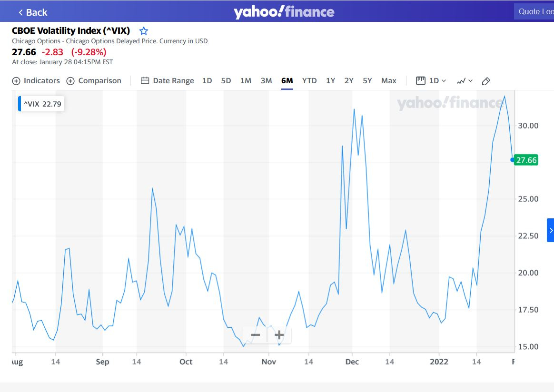Choose the YTD range
554x392 pixels.
pos(309,81)
